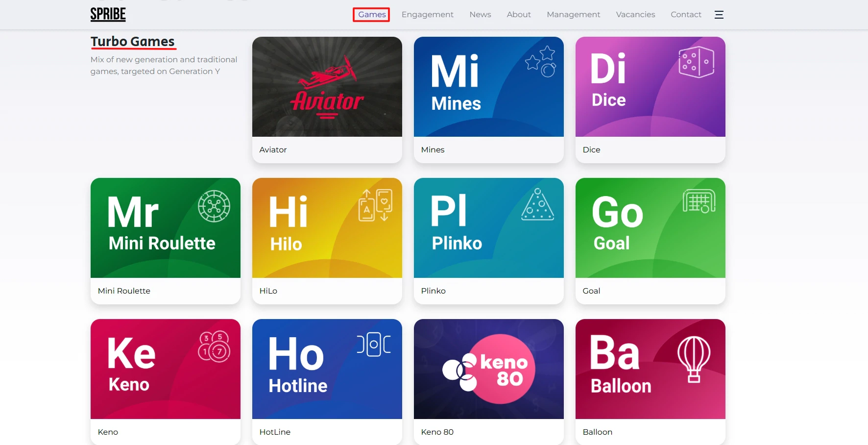Select the blue 'Mi' Mines thumbnail
This screenshot has height=445, width=868.
pos(489,87)
